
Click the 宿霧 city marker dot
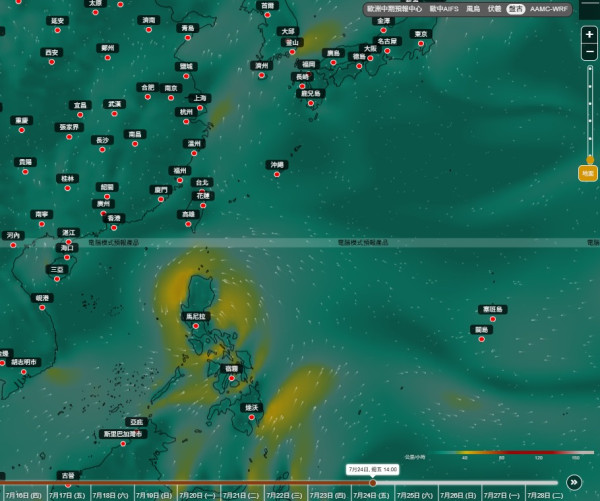[x=232, y=378]
